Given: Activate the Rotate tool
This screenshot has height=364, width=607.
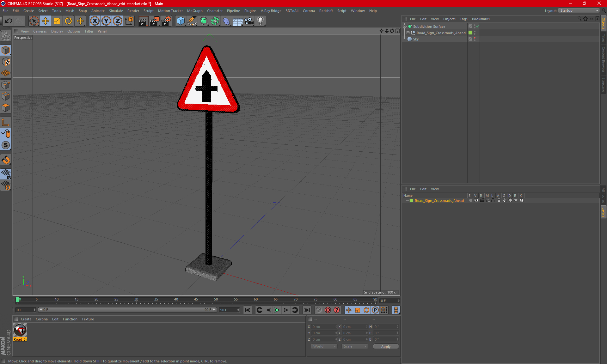Looking at the screenshot, I should [68, 21].
